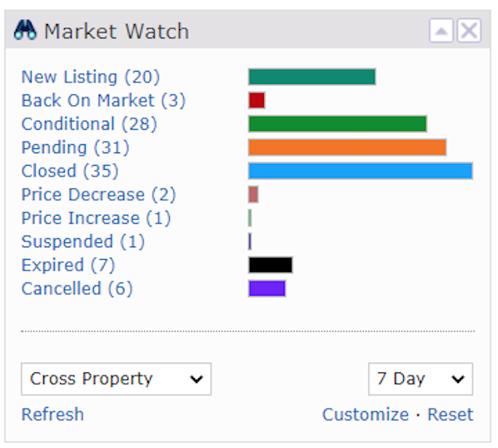Open the Price Decrease (2) link
This screenshot has width=498, height=448.
point(98,195)
